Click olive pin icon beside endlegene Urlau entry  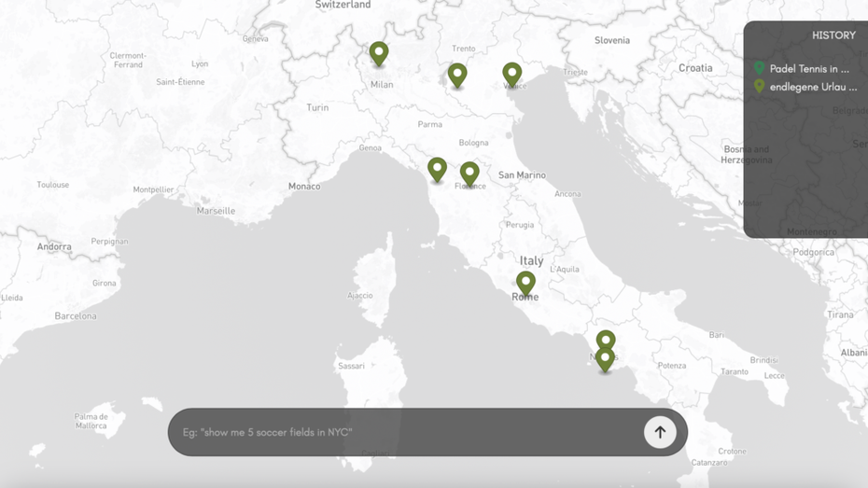759,87
